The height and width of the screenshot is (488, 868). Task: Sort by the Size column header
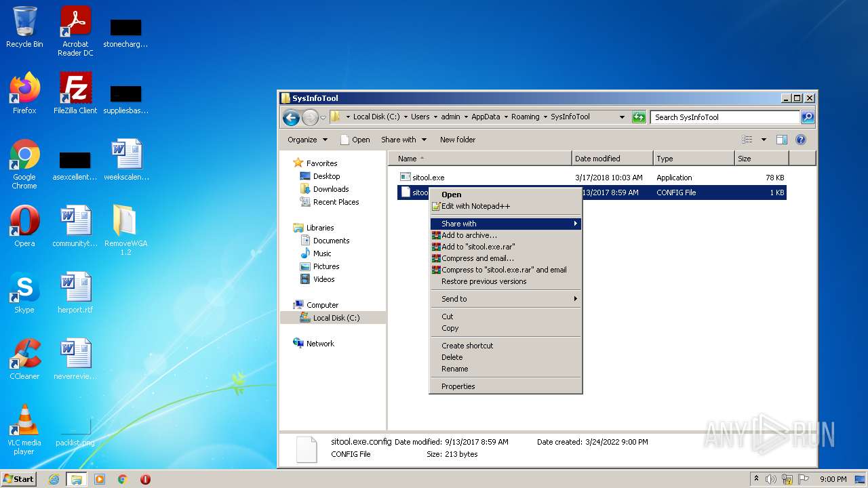click(x=762, y=159)
